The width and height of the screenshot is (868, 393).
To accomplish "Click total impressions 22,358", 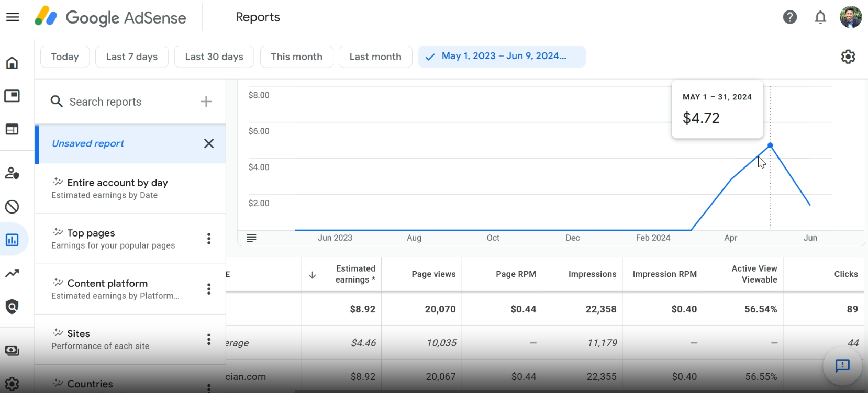I will tap(601, 309).
